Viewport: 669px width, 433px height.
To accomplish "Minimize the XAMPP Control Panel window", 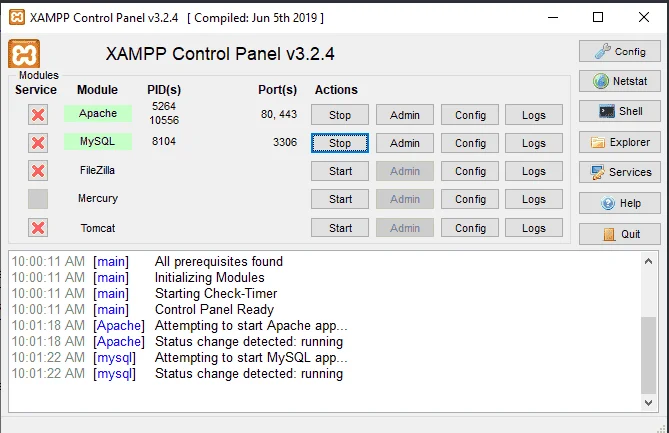I will pos(553,17).
